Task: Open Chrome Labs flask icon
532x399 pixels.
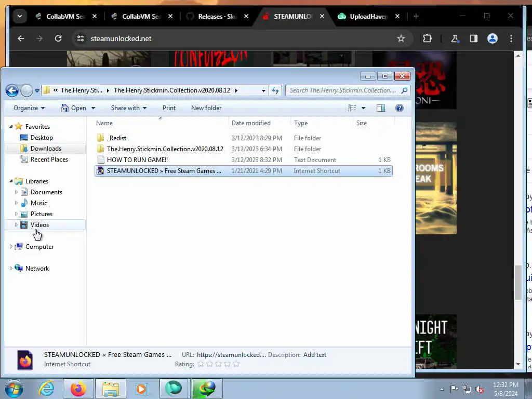Action: (x=455, y=38)
